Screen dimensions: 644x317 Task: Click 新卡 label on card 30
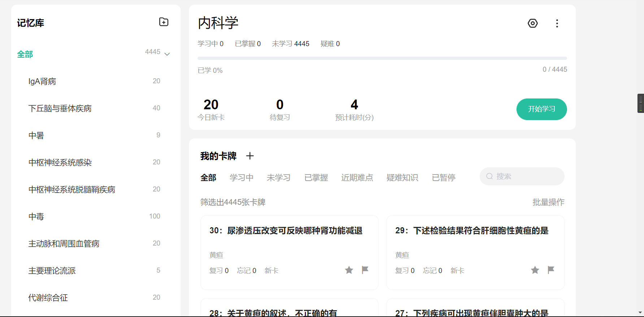pyautogui.click(x=271, y=270)
